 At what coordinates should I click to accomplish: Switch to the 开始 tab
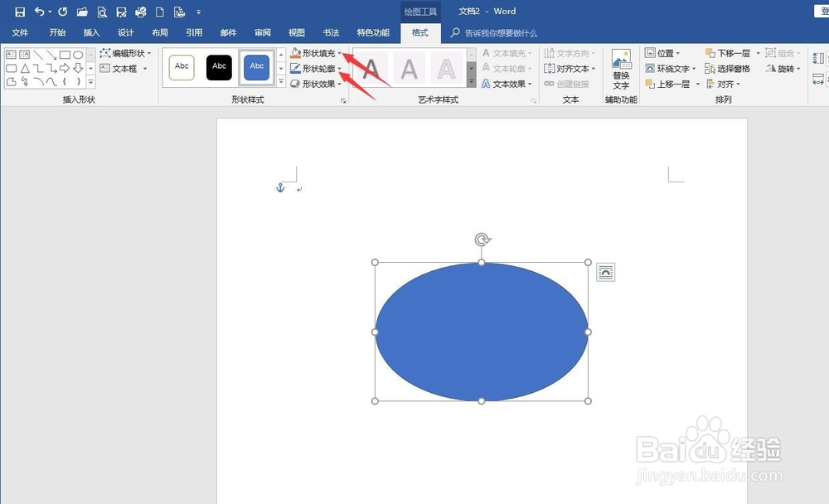click(x=57, y=33)
